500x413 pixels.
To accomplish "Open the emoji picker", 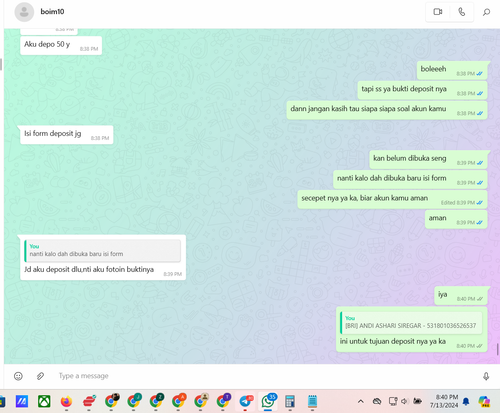I will (x=18, y=376).
